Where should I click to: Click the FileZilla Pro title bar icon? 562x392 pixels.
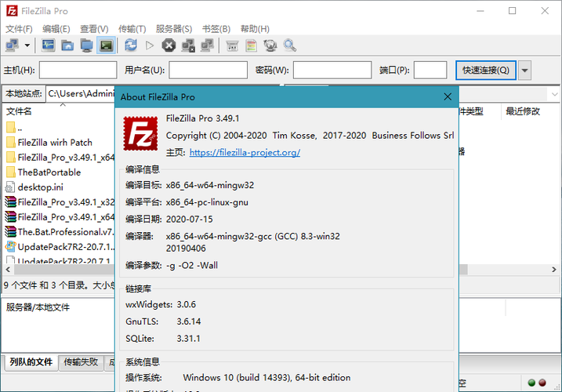(x=12, y=11)
